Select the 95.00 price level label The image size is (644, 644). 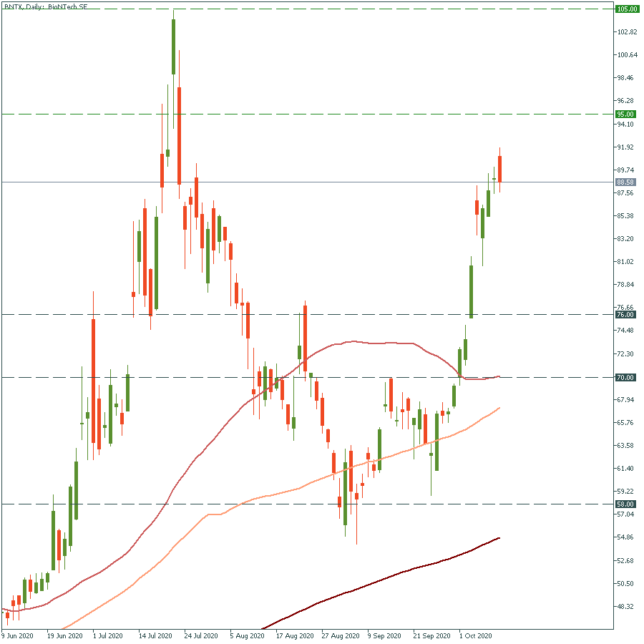point(627,114)
